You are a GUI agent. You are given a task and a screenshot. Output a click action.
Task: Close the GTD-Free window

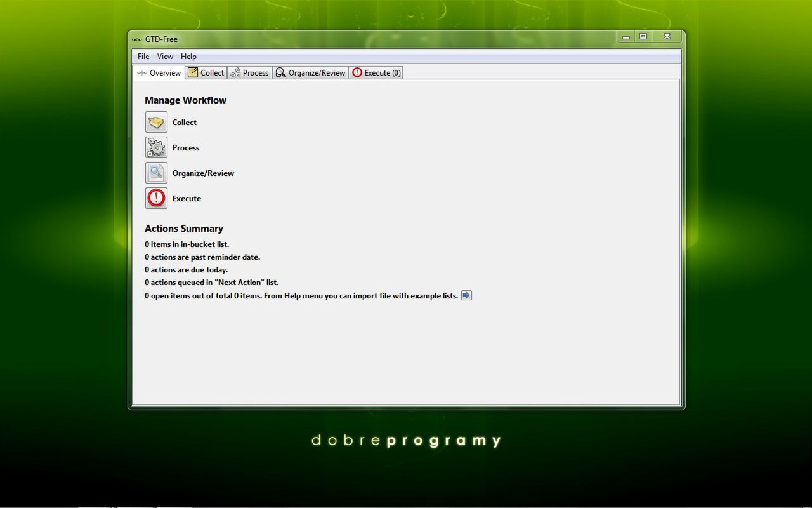click(x=667, y=37)
